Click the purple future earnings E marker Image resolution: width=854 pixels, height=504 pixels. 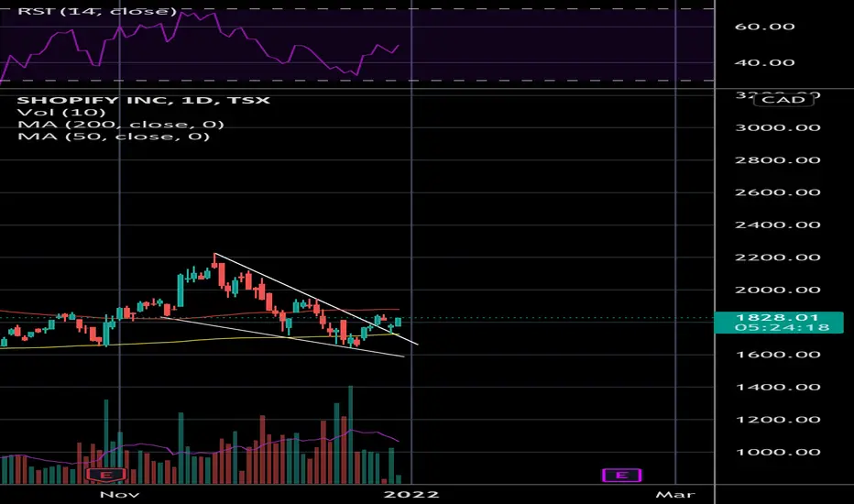[x=621, y=475]
